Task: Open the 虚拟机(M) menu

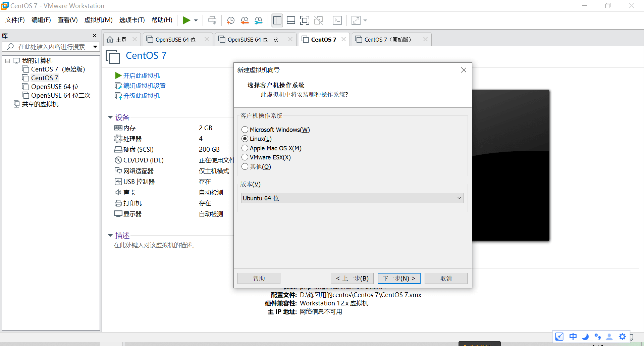Action: point(98,20)
